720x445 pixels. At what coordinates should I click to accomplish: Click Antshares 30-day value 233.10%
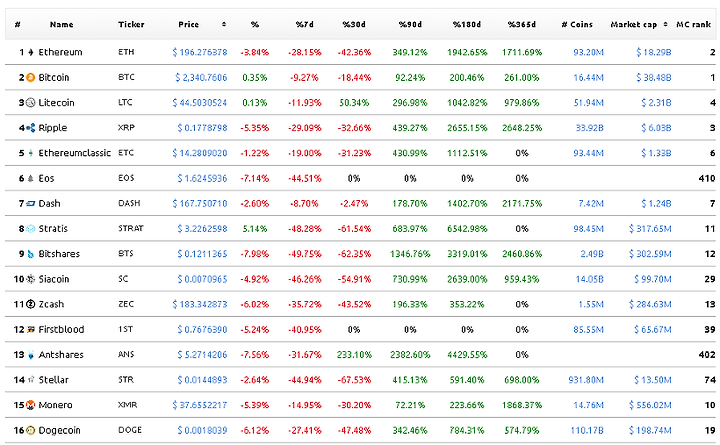click(354, 355)
